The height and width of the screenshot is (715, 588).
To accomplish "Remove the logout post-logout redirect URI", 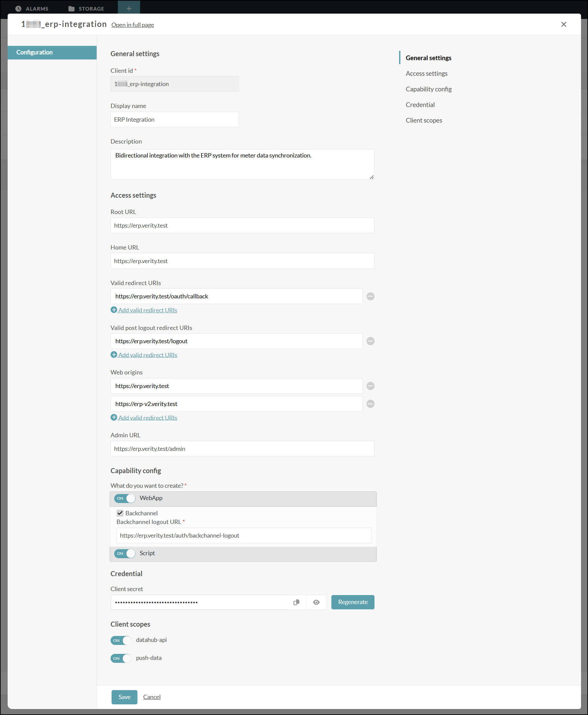I will pos(370,341).
